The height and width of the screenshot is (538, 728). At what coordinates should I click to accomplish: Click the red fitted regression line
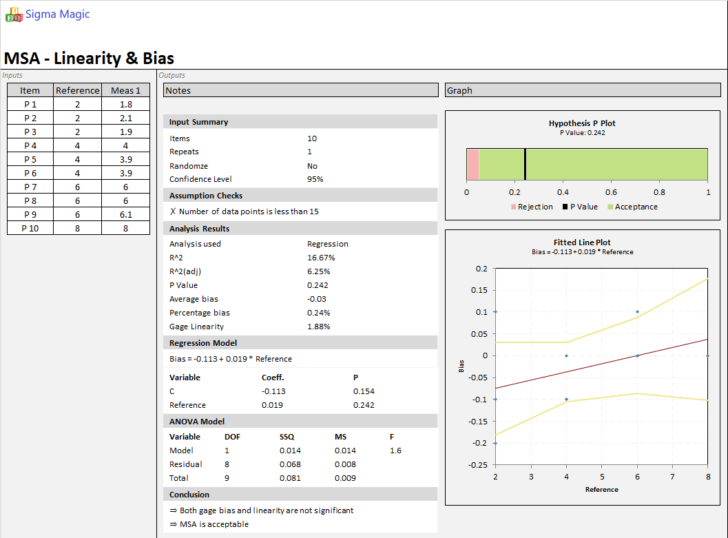pyautogui.click(x=601, y=364)
